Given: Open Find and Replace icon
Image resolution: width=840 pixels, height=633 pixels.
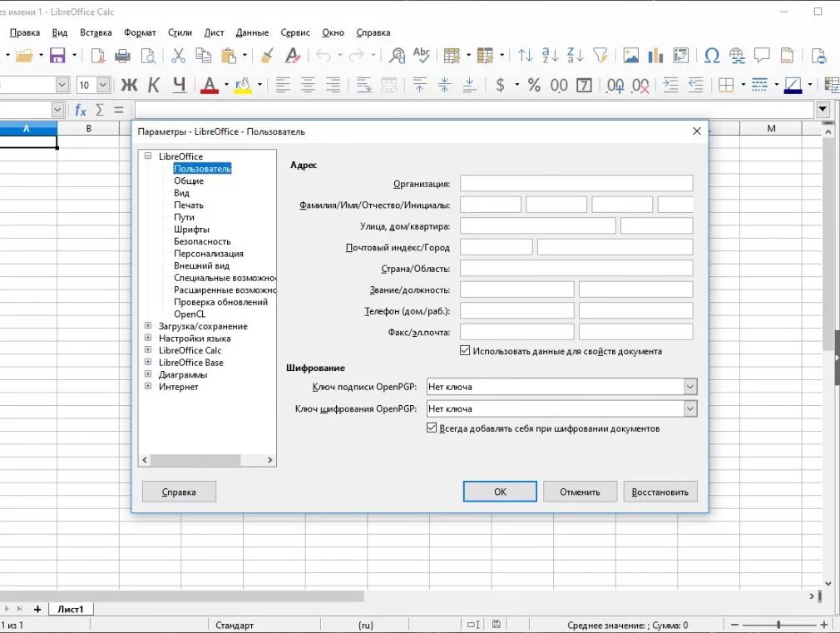Looking at the screenshot, I should click(397, 55).
